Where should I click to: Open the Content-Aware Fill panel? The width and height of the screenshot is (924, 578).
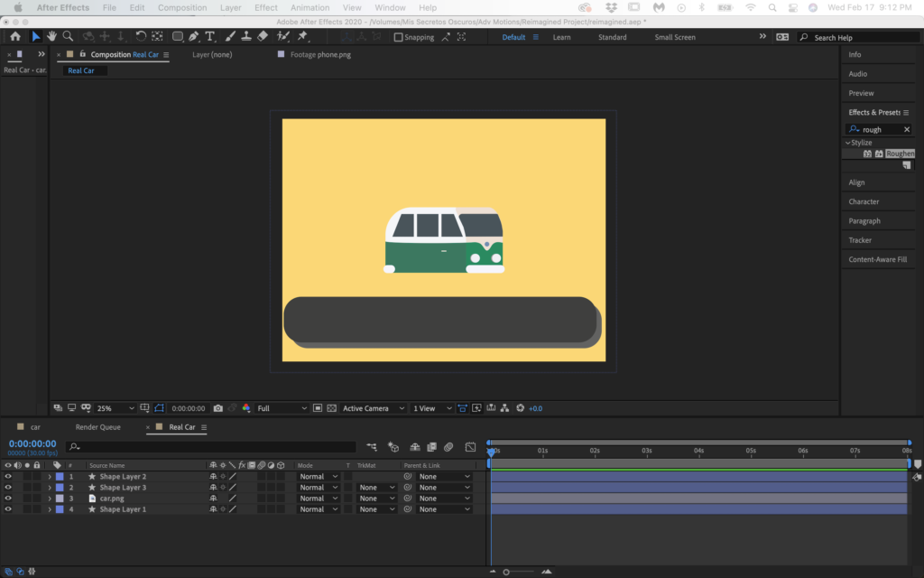pyautogui.click(x=877, y=260)
